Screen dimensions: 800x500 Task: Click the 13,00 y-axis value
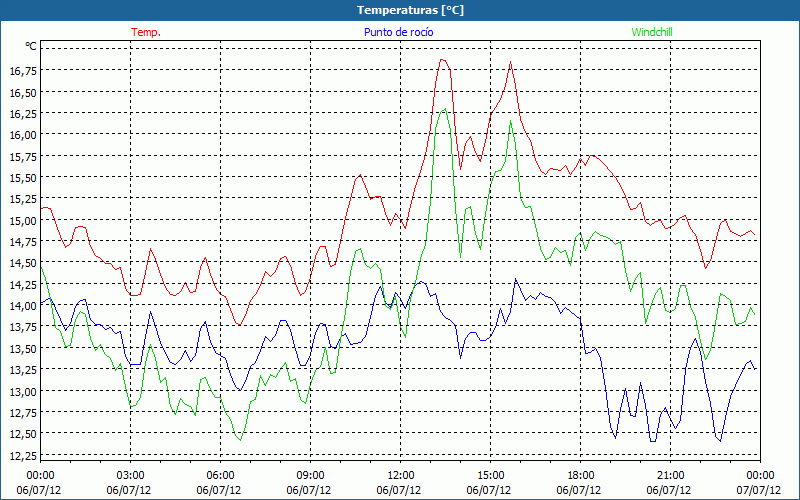23,391
